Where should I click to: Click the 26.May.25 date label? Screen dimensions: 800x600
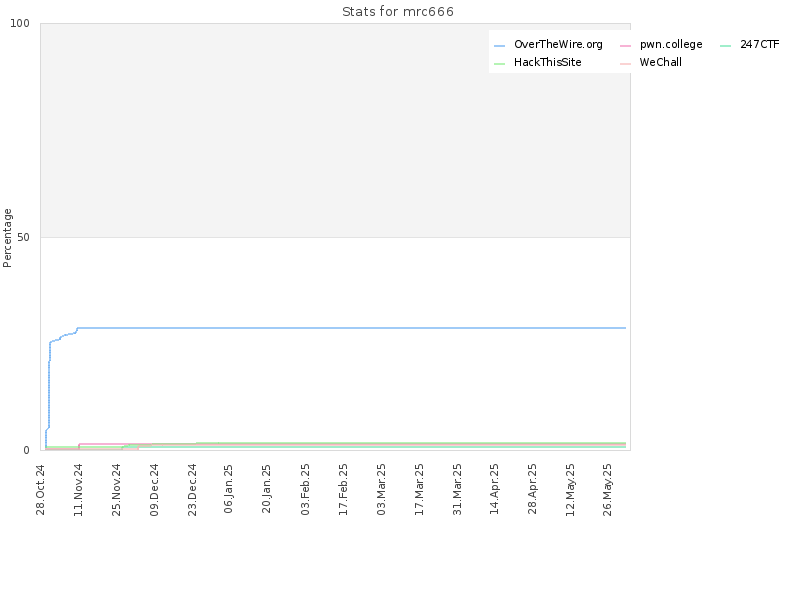click(x=608, y=490)
